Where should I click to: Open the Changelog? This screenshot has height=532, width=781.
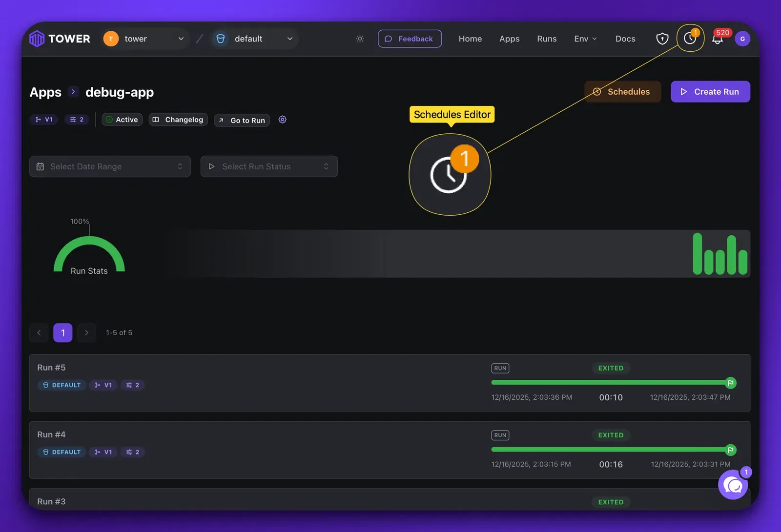pyautogui.click(x=178, y=120)
